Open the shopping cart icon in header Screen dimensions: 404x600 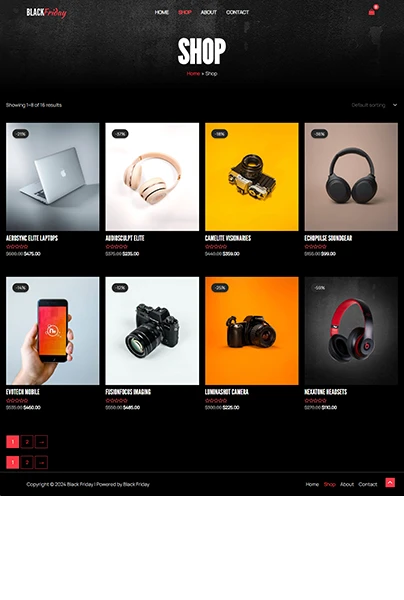(x=371, y=12)
